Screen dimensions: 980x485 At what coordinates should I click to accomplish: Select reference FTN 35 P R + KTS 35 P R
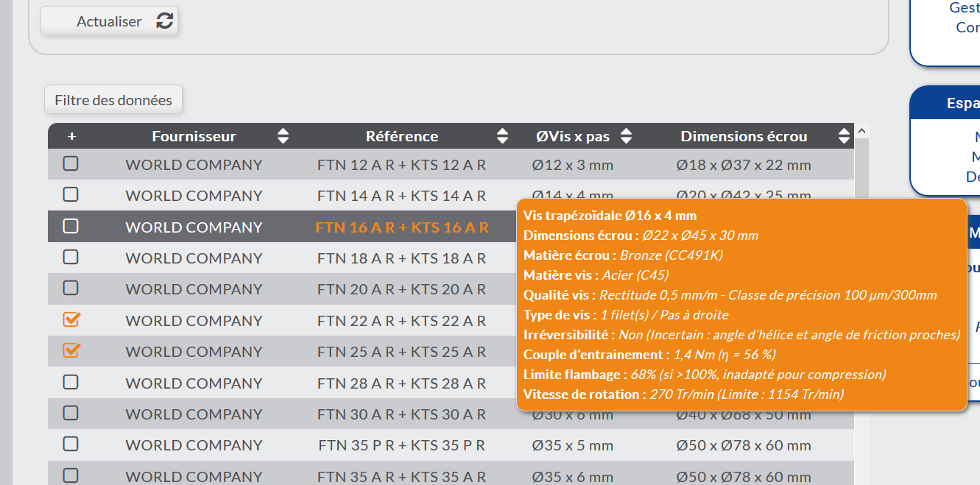[x=402, y=445]
